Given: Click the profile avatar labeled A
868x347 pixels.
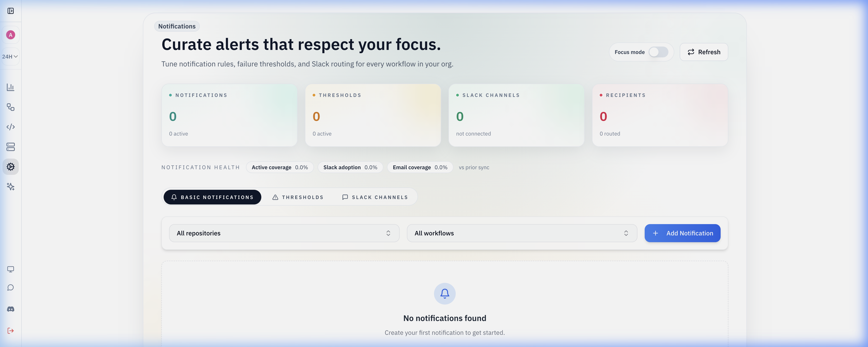Looking at the screenshot, I should 10,34.
